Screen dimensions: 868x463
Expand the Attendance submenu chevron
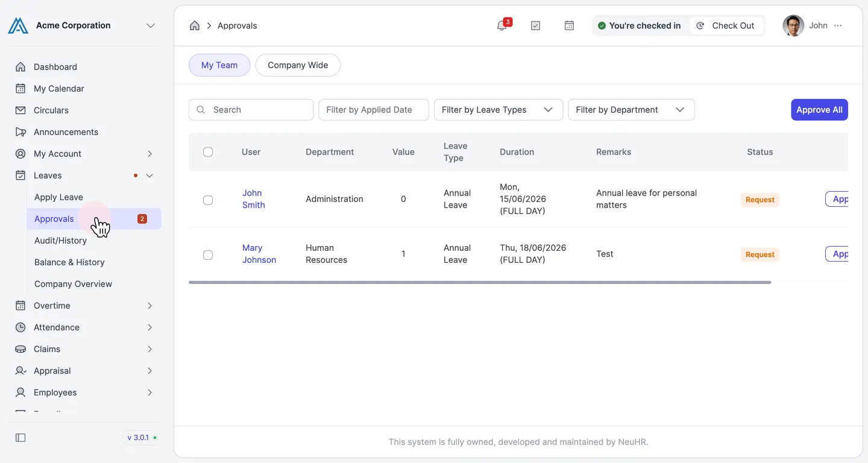point(149,327)
